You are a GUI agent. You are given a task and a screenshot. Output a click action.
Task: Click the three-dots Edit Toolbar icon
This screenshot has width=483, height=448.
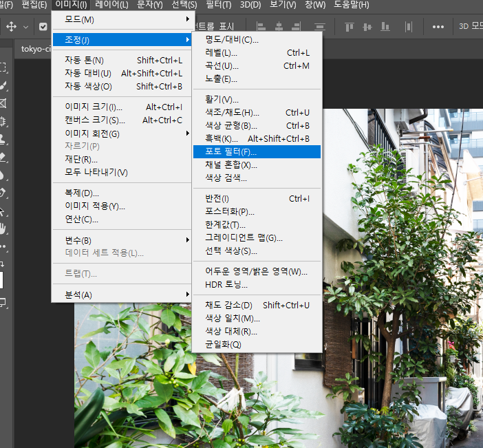(3, 246)
